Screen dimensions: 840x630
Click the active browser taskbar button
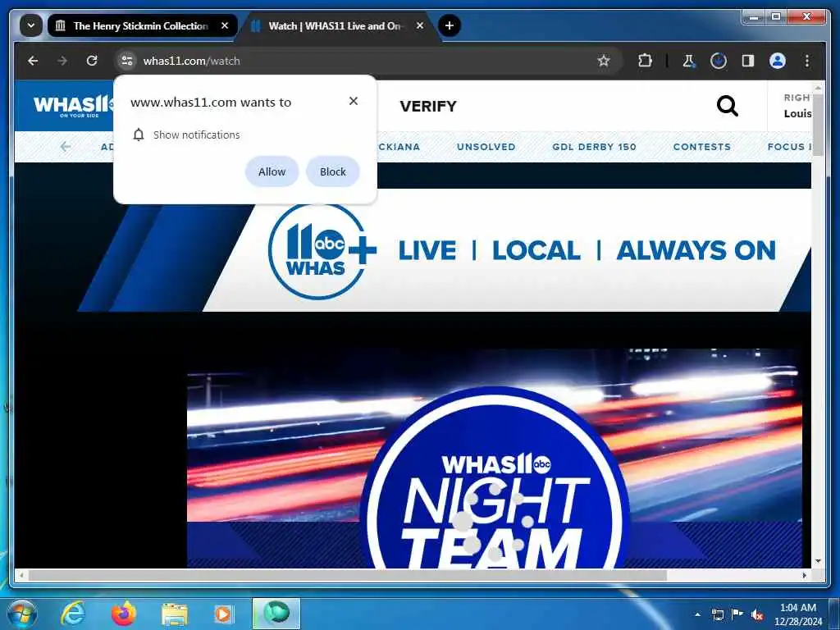(276, 614)
